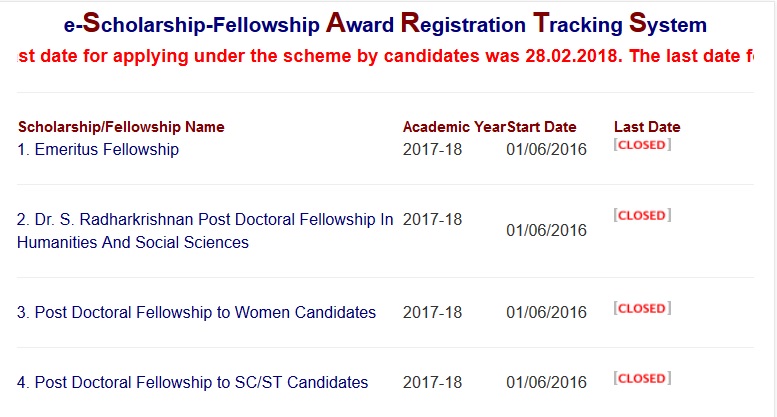Click the Start Date column header
This screenshot has height=417, width=777.
[542, 127]
